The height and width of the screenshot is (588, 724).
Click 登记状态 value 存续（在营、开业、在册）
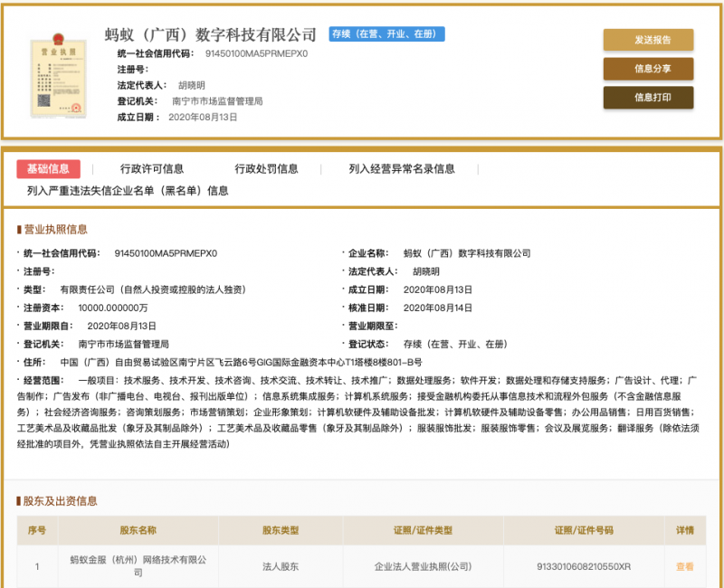pos(455,345)
